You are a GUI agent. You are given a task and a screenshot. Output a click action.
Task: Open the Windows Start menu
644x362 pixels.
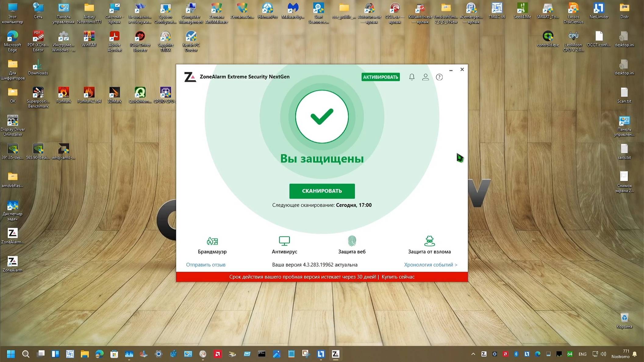pyautogui.click(x=11, y=354)
